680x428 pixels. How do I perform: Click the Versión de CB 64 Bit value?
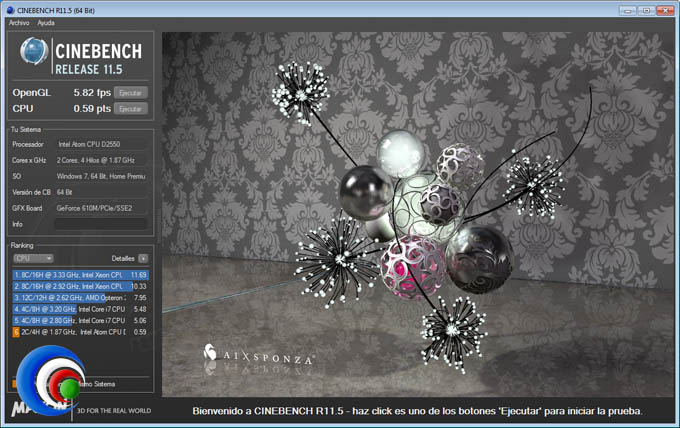pos(64,192)
